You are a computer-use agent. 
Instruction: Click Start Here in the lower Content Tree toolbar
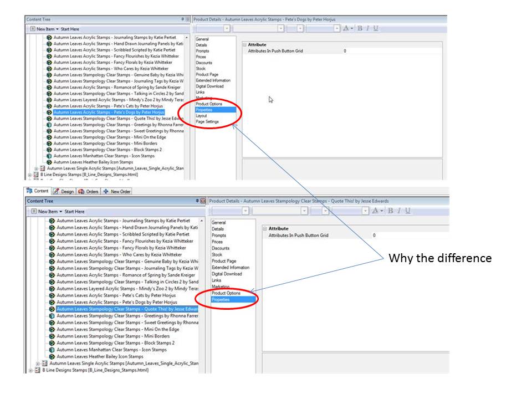click(74, 212)
